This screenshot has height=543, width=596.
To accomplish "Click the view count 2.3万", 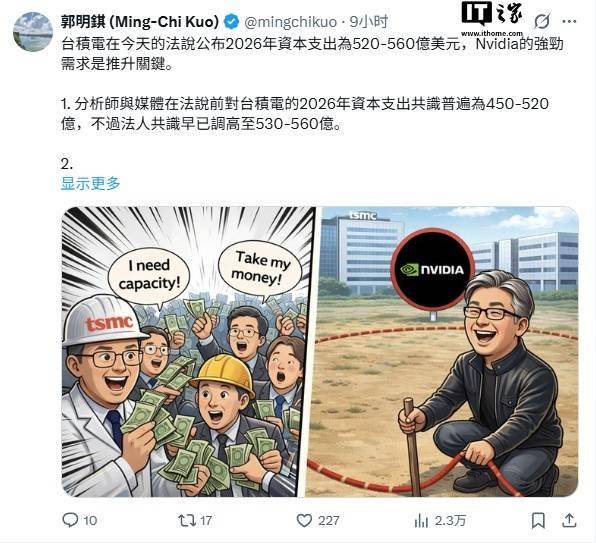I will pyautogui.click(x=450, y=520).
